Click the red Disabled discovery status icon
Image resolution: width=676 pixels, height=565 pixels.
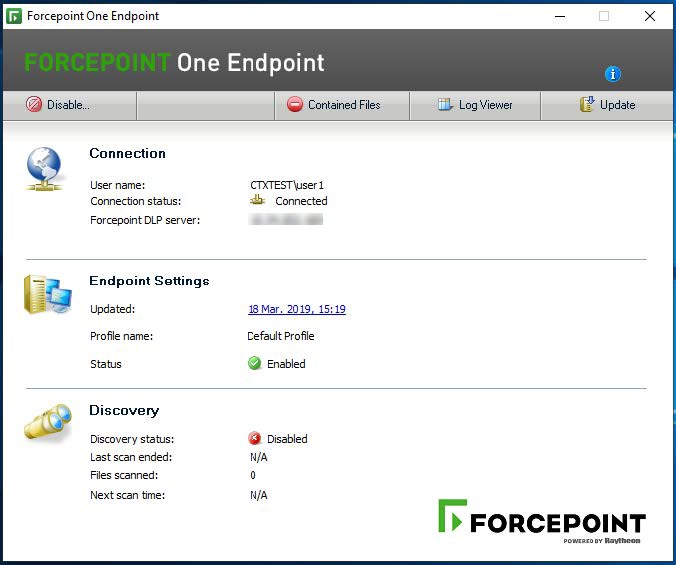pos(255,439)
